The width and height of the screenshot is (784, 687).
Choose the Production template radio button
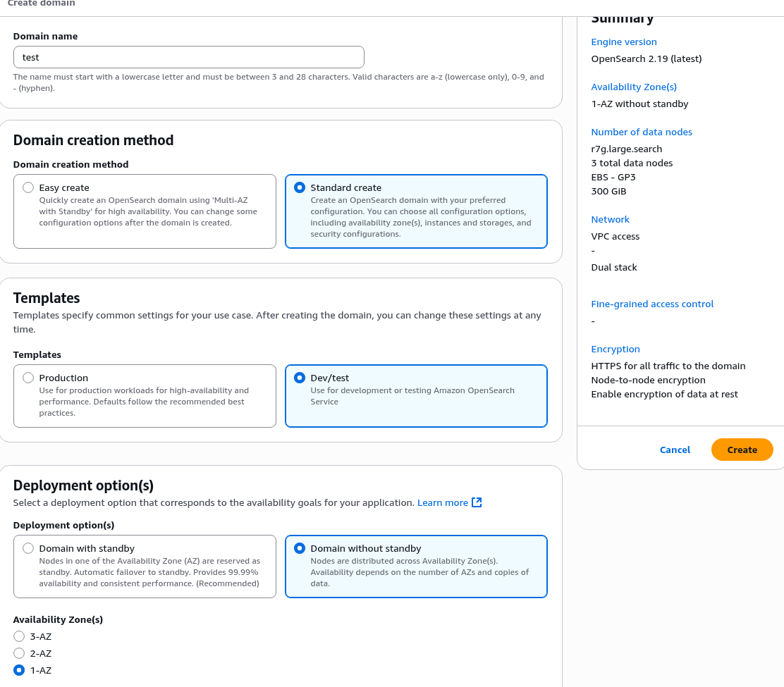click(x=28, y=378)
